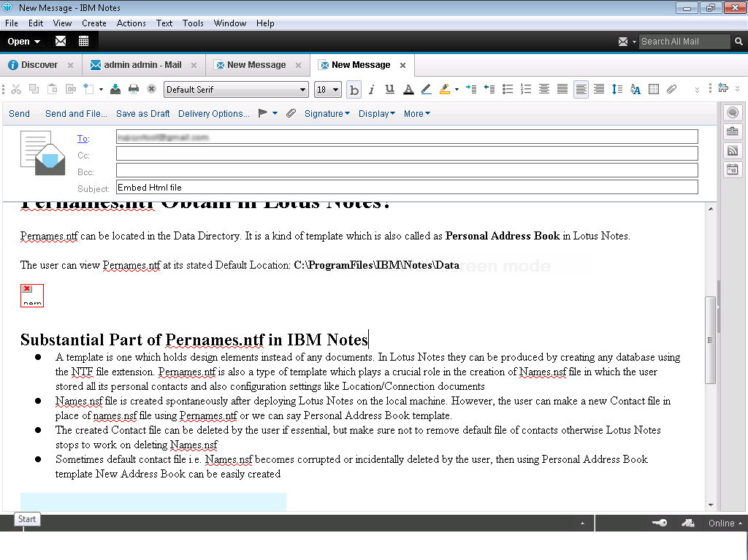Open the More dropdown
This screenshot has height=560, width=748.
pyautogui.click(x=417, y=113)
